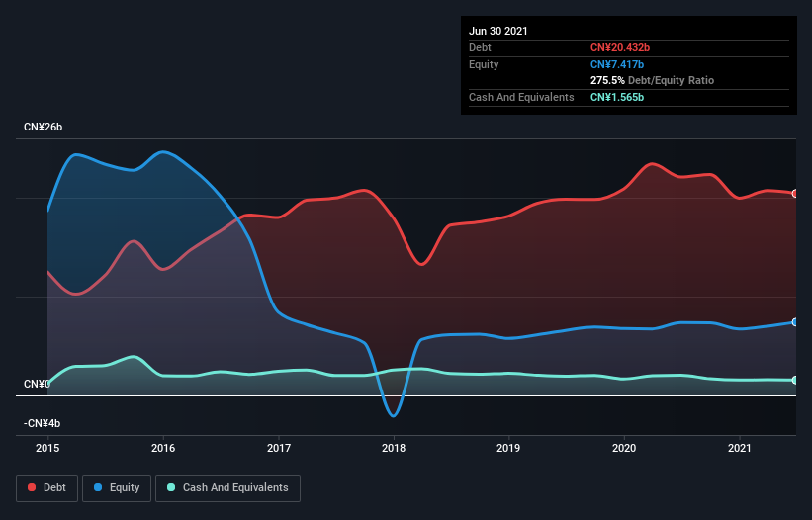Viewport: 812px width, 520px height.
Task: Click the Jun 30 2021 tooltip date
Action: point(498,31)
